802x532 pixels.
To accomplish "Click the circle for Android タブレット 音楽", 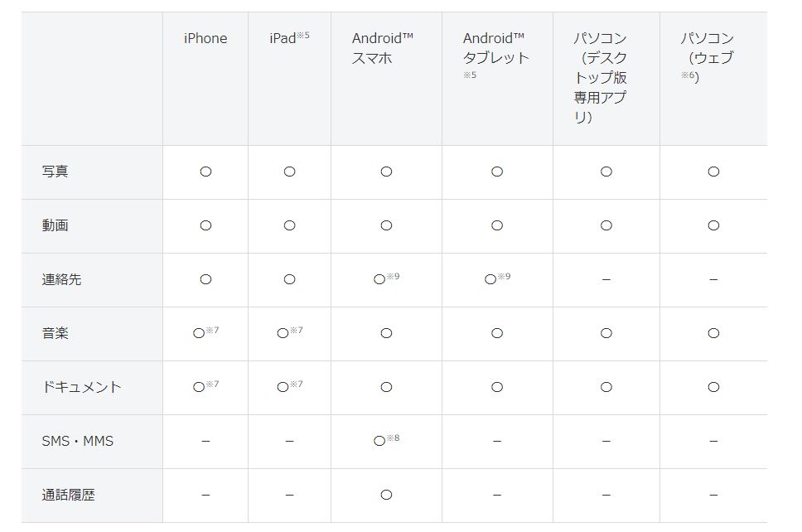I will 497,333.
